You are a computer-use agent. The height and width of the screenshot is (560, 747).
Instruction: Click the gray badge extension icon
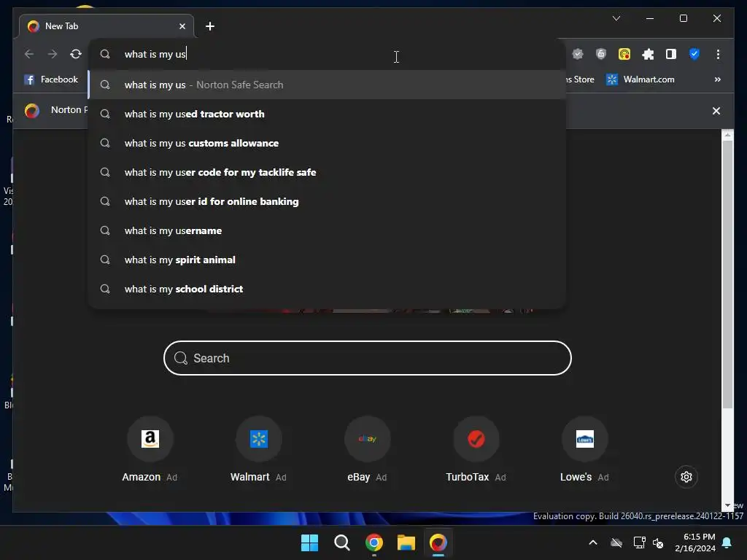[578, 54]
